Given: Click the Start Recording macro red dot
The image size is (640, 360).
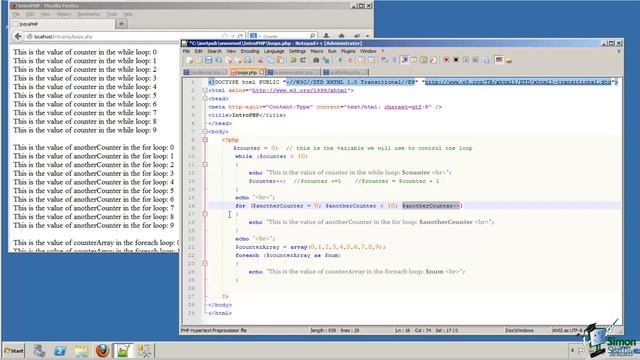Looking at the screenshot, I should pos(446,60).
